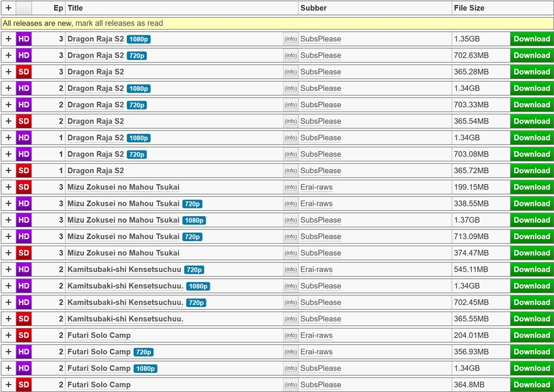Image resolution: width=554 pixels, height=392 pixels.
Task: Click 1080p tag on Kamitsubaki-shi Kensetsuchuu.
Action: tap(198, 286)
